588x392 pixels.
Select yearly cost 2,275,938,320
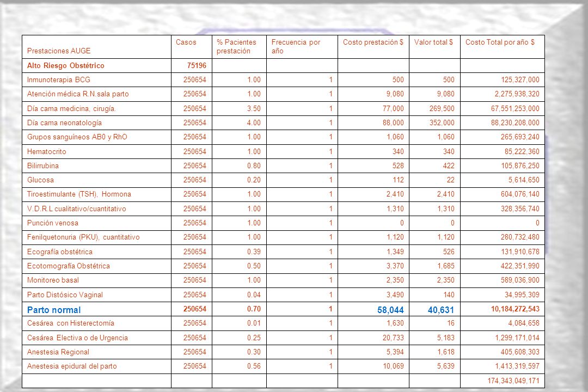click(x=517, y=94)
